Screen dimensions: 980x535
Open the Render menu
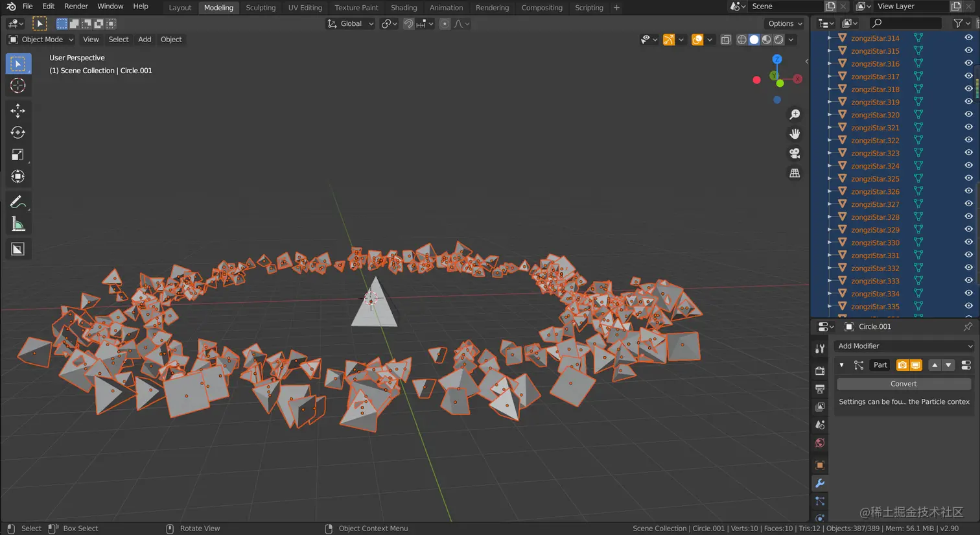tap(76, 6)
